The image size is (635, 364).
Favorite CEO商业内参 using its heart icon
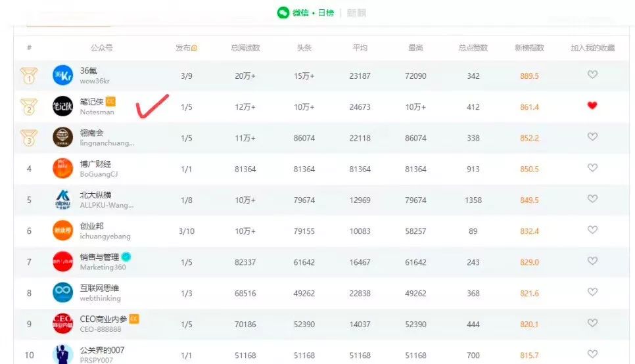pos(592,323)
